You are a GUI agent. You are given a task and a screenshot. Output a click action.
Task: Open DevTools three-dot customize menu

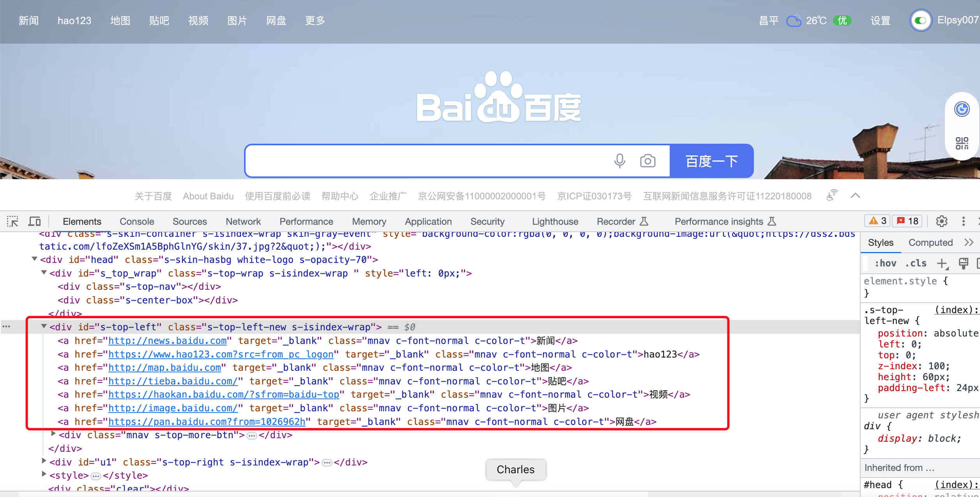(963, 221)
